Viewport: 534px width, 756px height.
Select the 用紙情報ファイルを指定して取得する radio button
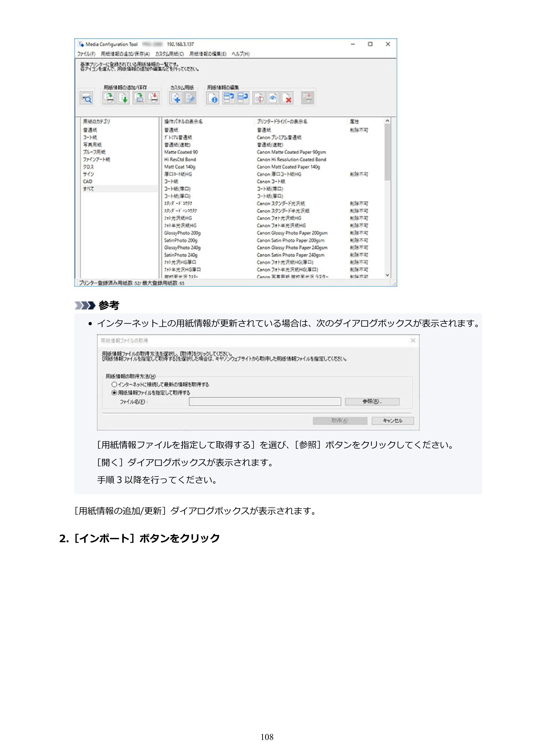pos(114,393)
